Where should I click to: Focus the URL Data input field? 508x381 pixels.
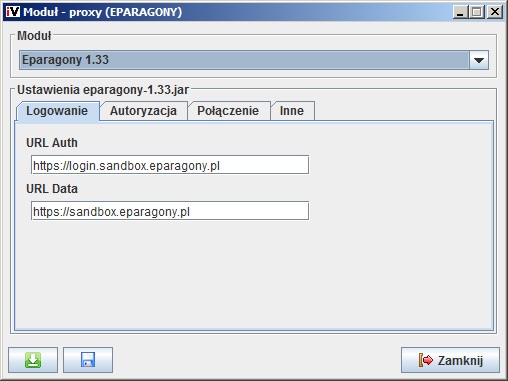(x=170, y=211)
